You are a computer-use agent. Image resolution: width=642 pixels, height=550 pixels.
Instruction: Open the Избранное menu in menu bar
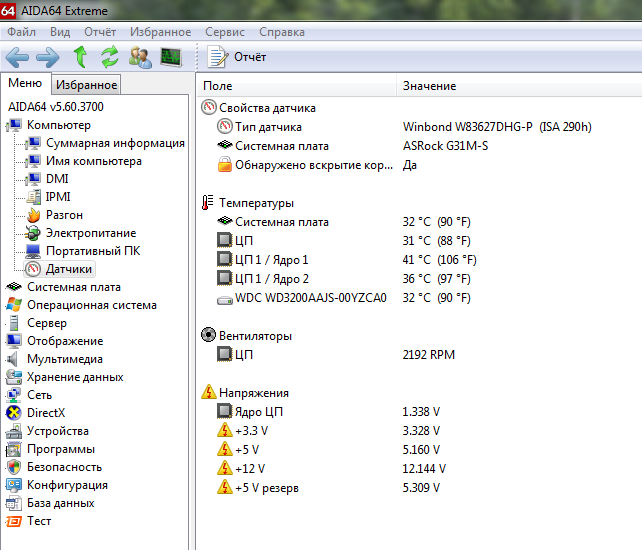pos(160,32)
